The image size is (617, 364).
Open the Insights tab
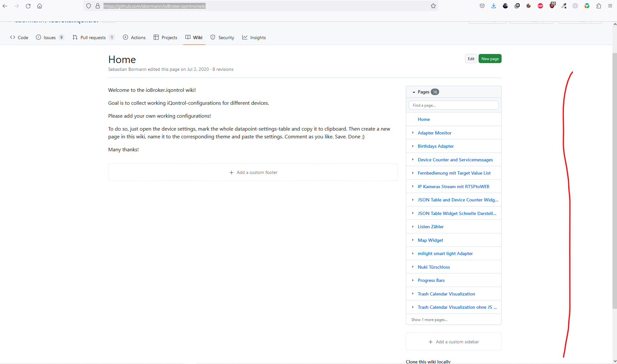click(x=254, y=37)
